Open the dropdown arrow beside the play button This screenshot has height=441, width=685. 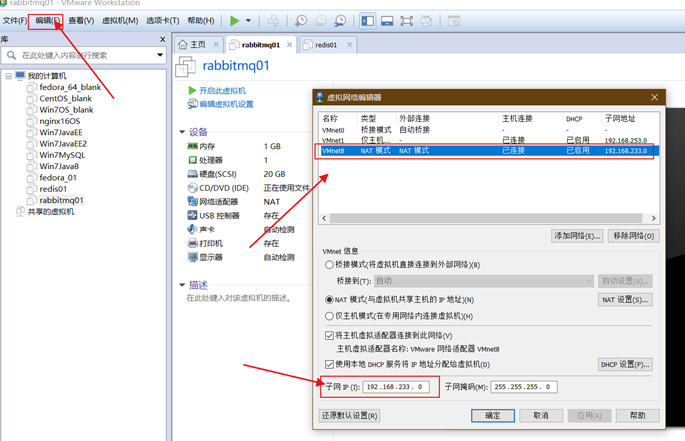(x=248, y=21)
